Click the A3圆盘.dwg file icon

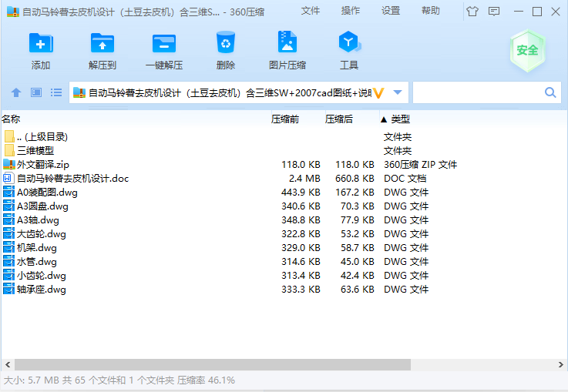coord(8,206)
